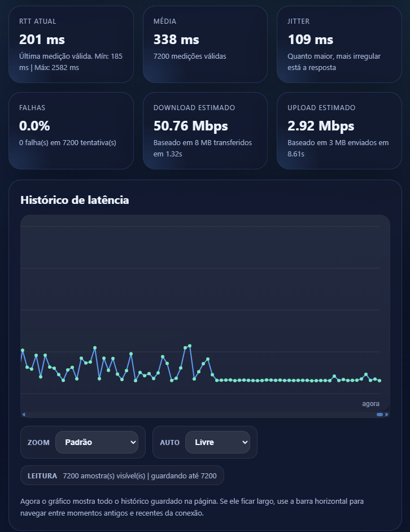
Task: Open the AUTO dropdown set to Livre
Action: tap(218, 442)
